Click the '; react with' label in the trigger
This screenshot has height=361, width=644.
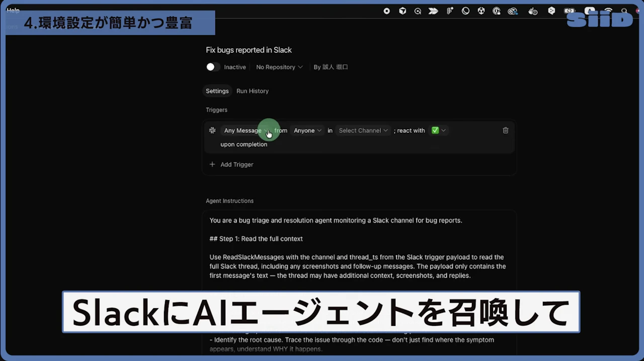[410, 130]
